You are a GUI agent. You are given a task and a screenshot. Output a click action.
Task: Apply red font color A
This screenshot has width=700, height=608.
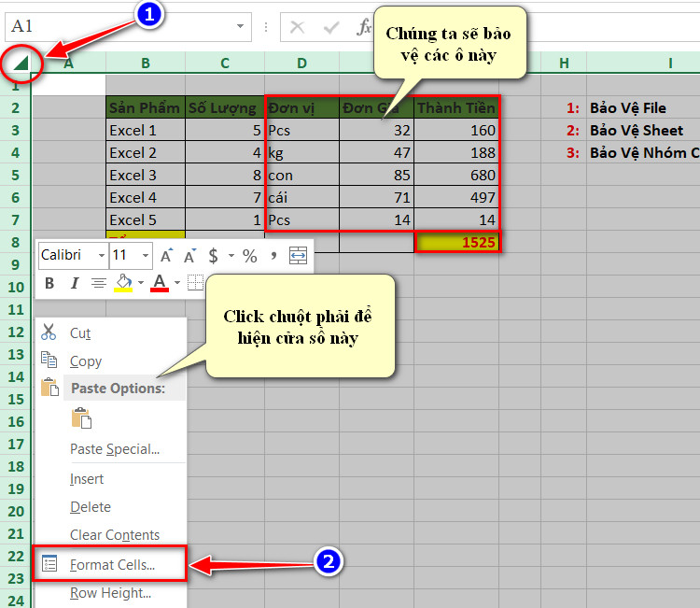tap(160, 283)
